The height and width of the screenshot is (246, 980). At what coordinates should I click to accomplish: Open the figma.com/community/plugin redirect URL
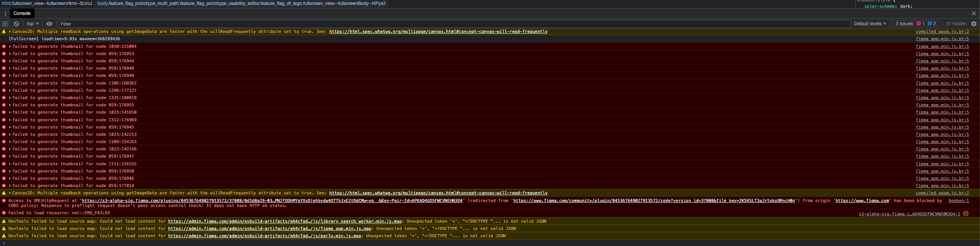[654, 201]
